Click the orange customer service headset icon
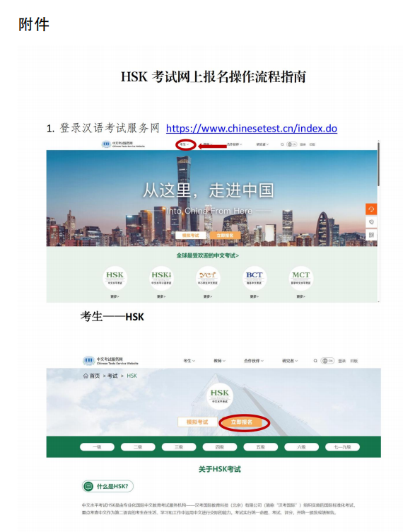The image size is (415, 532). [x=371, y=209]
